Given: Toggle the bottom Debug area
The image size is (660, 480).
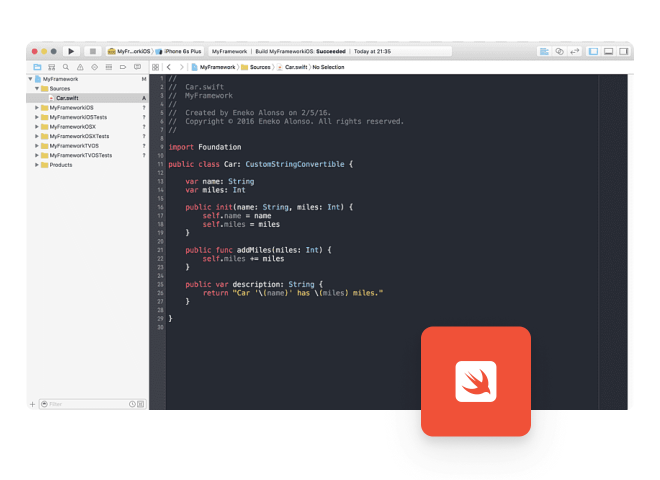Looking at the screenshot, I should click(x=608, y=51).
